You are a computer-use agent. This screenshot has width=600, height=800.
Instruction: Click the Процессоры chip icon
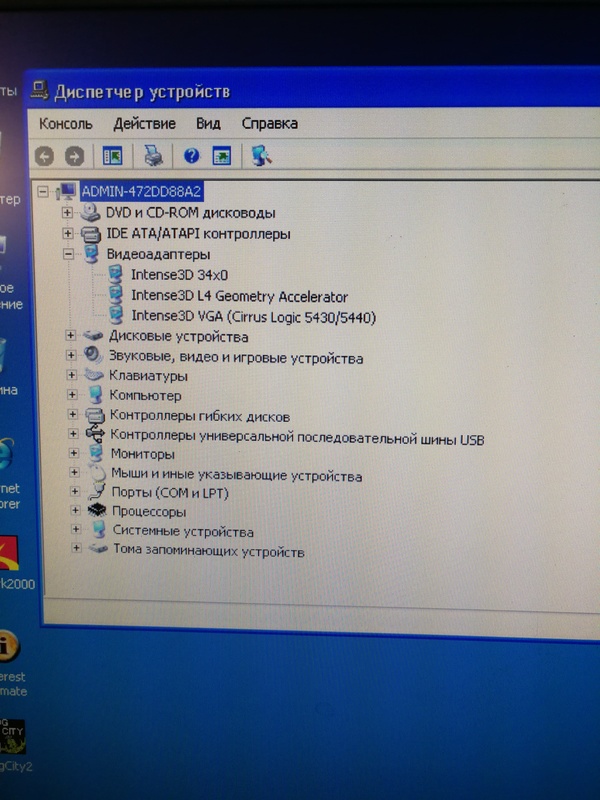pos(97,510)
